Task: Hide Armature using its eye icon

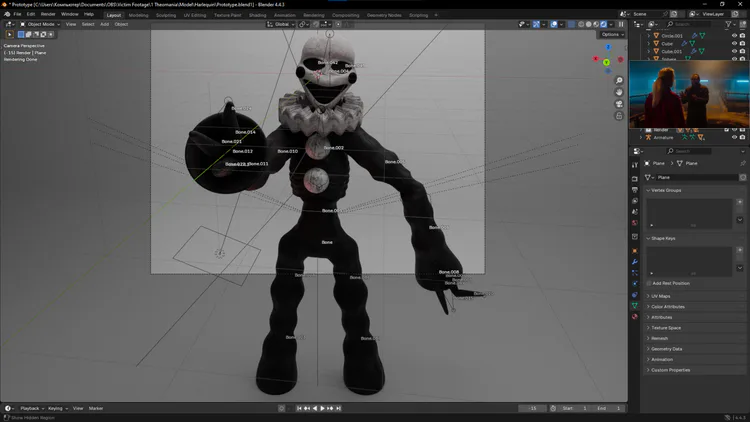Action: click(x=734, y=137)
